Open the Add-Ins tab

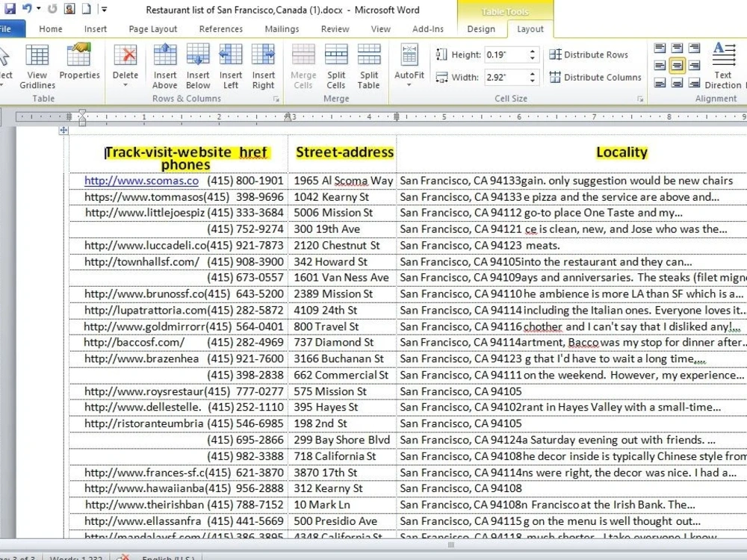[428, 29]
